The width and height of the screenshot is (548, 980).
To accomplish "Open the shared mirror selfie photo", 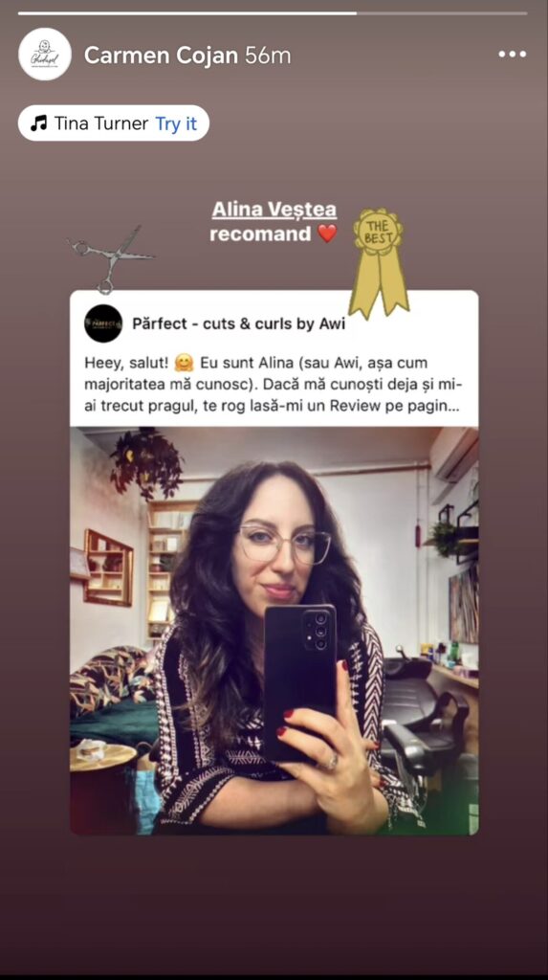I will [x=274, y=631].
